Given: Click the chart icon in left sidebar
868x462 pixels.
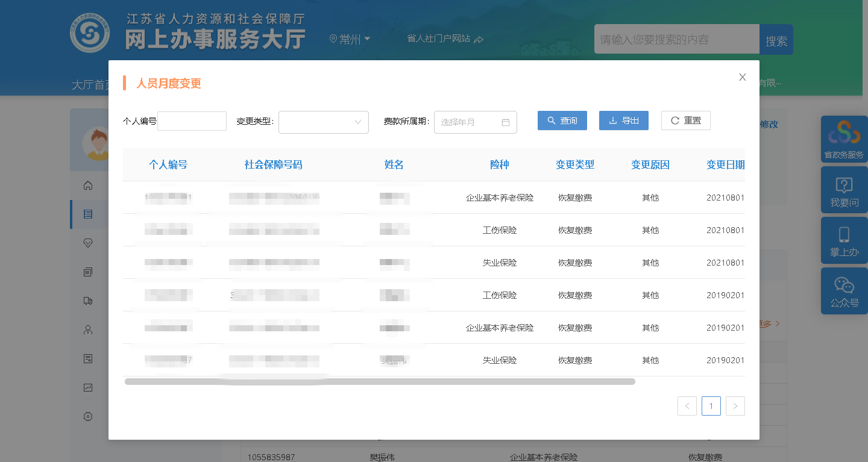Looking at the screenshot, I should point(88,387).
